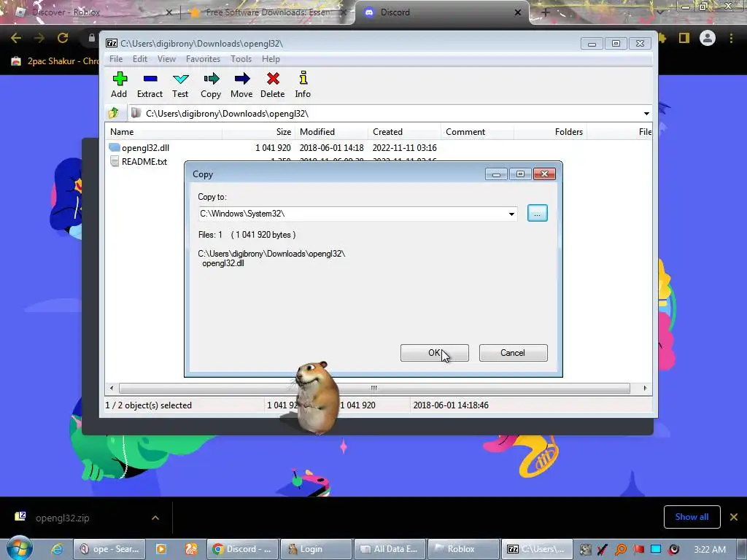Image resolution: width=747 pixels, height=560 pixels.
Task: Click the Extract toolbar icon
Action: (150, 85)
